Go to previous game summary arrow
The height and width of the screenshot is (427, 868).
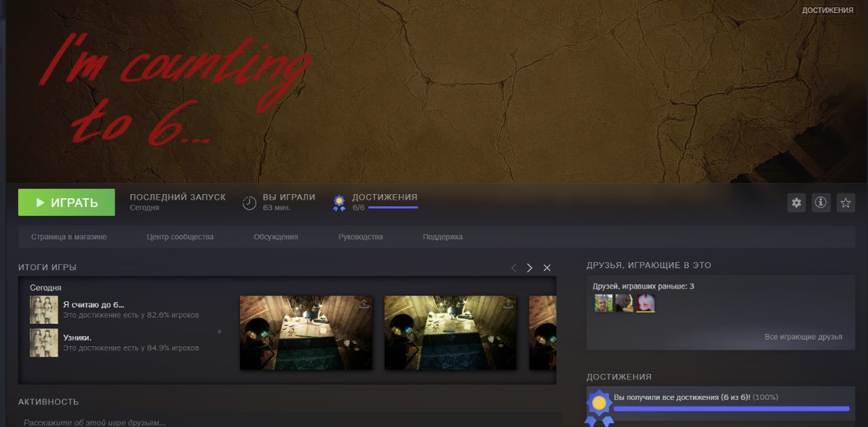513,267
